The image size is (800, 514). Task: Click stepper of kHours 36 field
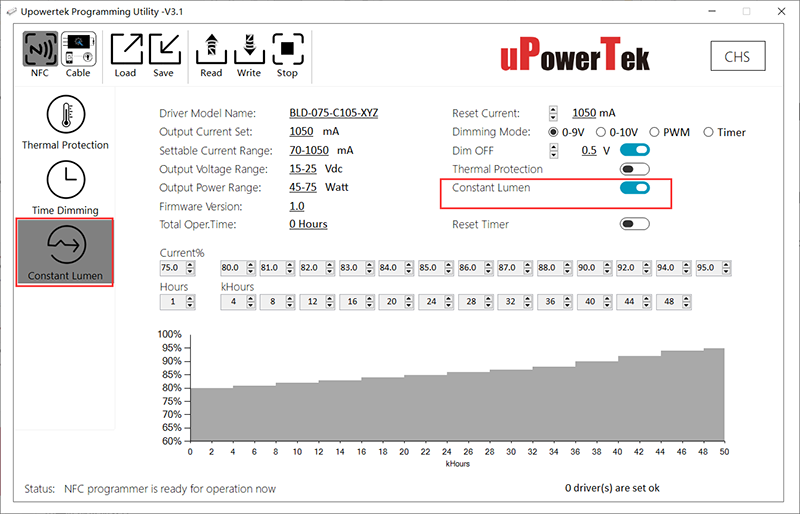(568, 302)
